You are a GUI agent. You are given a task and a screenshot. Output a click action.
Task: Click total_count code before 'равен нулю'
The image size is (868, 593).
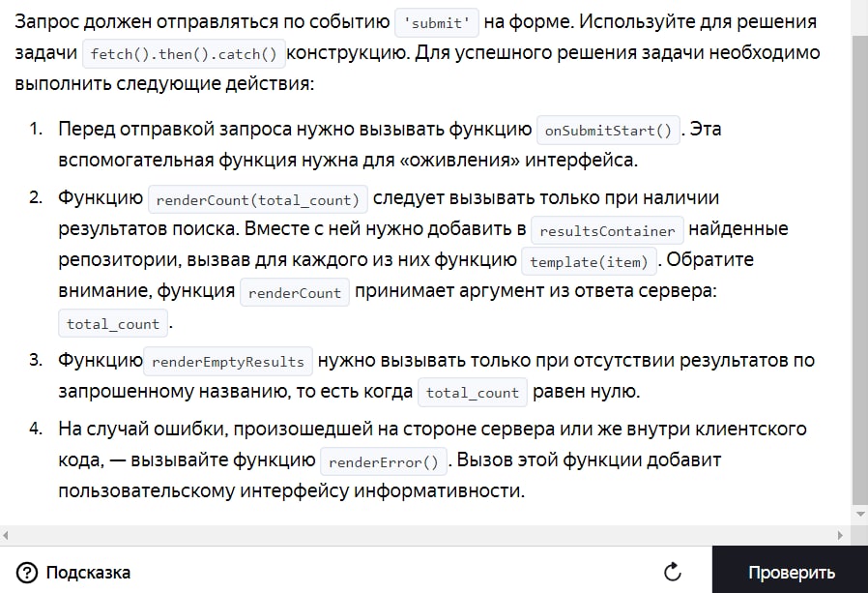pos(474,394)
